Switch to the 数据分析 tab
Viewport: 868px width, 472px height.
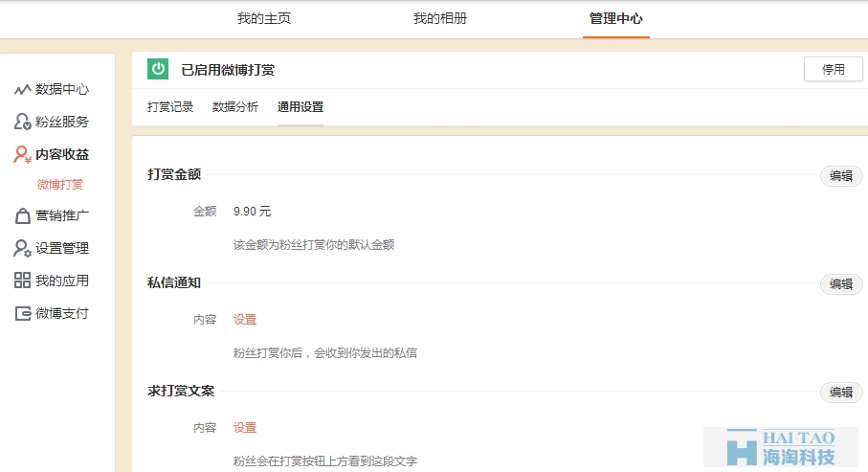[235, 107]
